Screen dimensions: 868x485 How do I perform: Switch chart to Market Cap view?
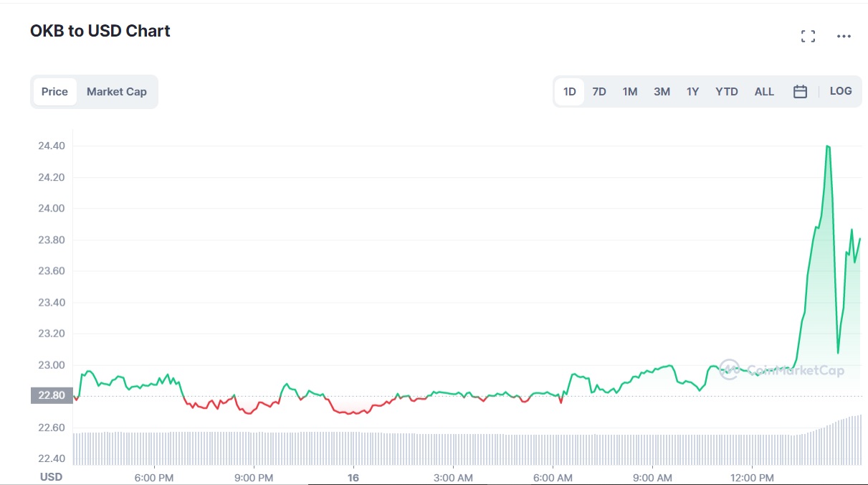116,91
